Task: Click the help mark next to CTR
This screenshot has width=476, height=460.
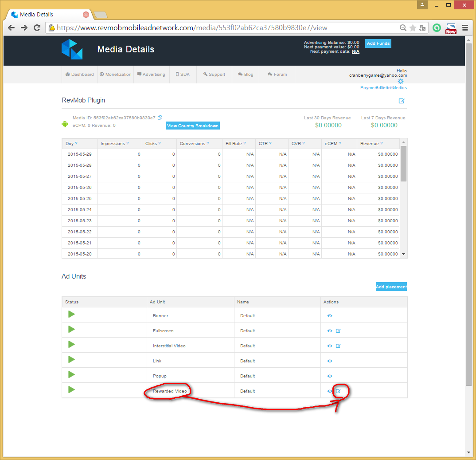Action: click(x=270, y=144)
